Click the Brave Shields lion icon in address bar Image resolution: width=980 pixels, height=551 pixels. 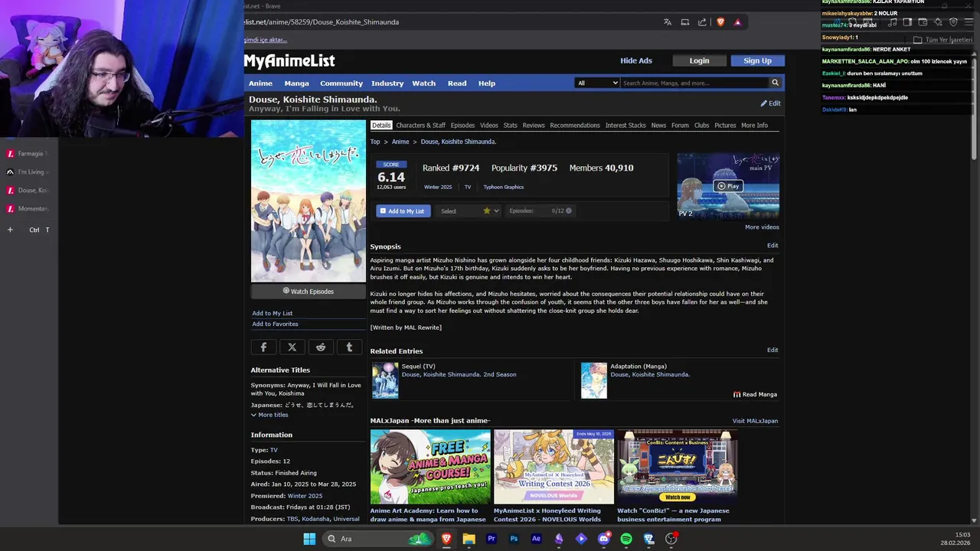coord(720,22)
